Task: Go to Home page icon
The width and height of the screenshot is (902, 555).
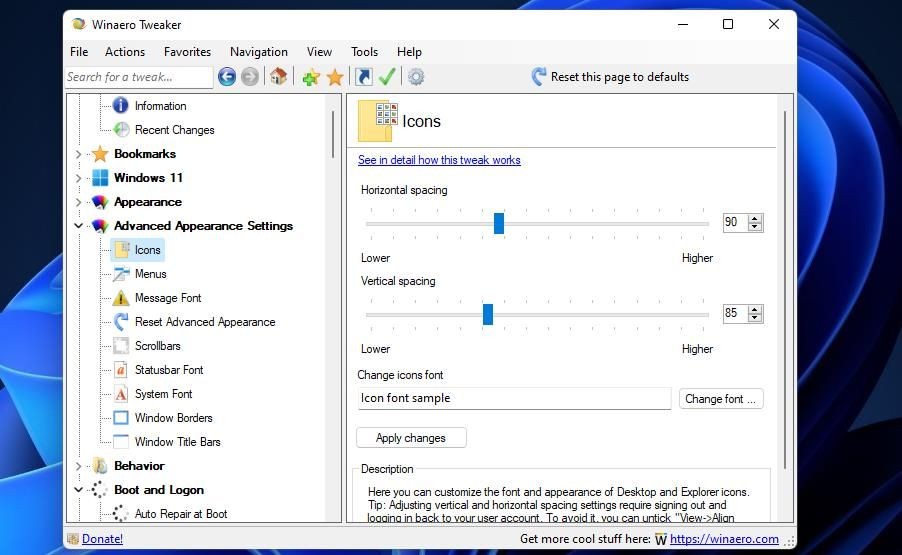Action: point(279,76)
